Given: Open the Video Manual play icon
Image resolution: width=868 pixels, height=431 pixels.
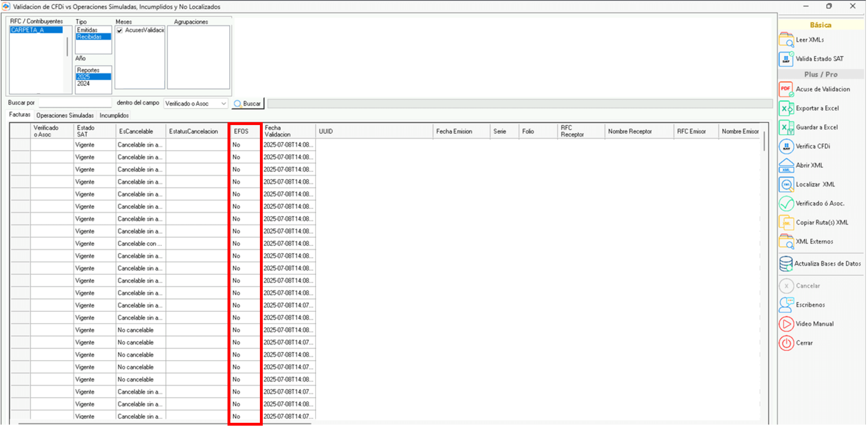Looking at the screenshot, I should 786,324.
